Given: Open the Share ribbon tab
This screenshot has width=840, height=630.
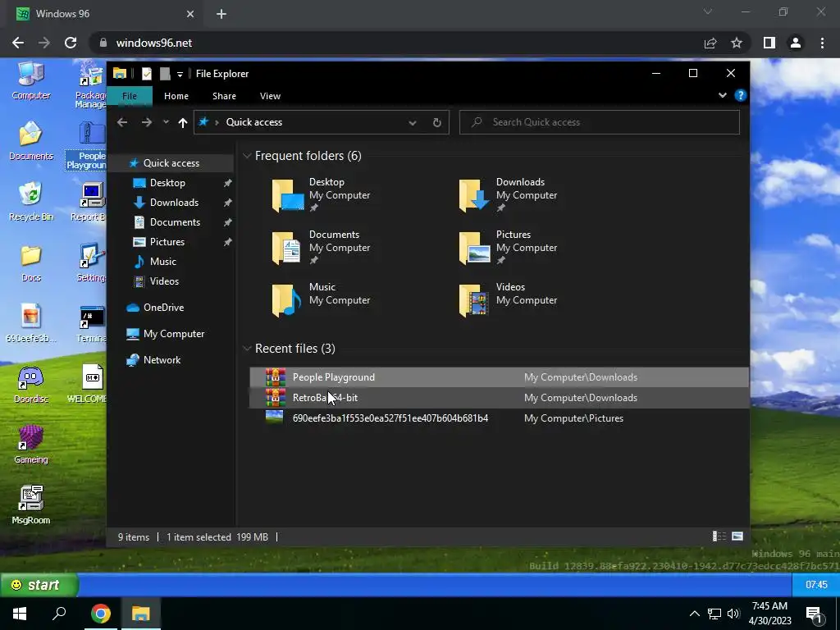Looking at the screenshot, I should click(x=224, y=96).
